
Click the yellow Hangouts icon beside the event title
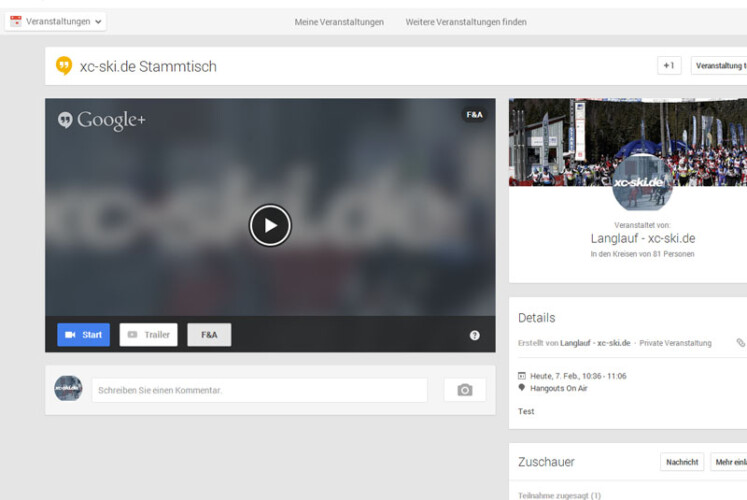64,66
